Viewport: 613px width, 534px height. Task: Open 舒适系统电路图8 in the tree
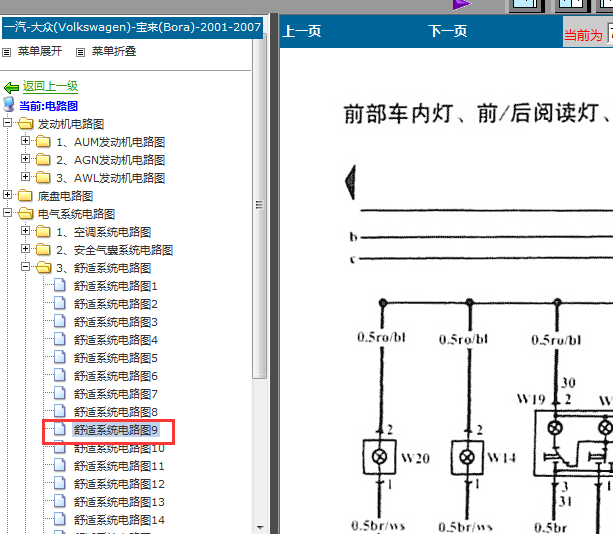[x=116, y=412]
